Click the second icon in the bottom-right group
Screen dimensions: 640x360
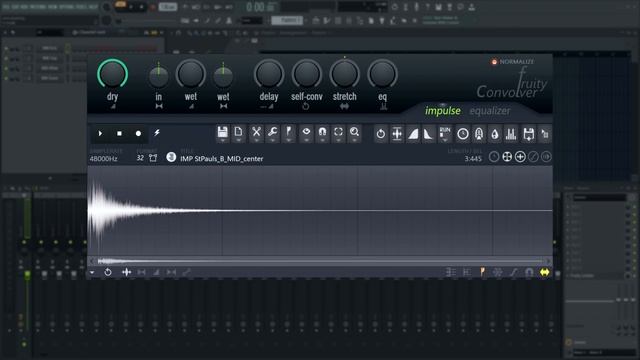coord(467,272)
